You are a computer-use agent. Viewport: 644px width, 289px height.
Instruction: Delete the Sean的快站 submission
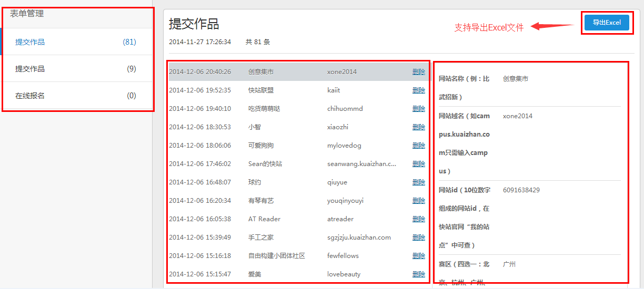point(418,164)
